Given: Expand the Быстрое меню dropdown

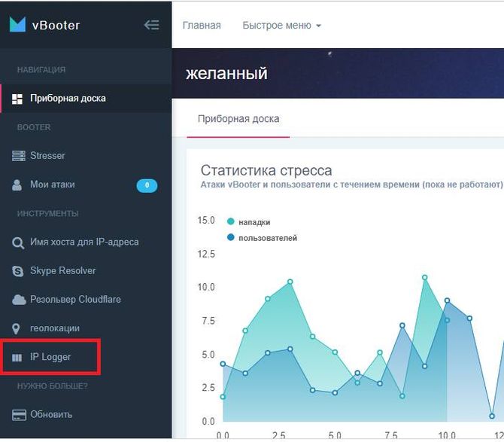Looking at the screenshot, I should (282, 25).
